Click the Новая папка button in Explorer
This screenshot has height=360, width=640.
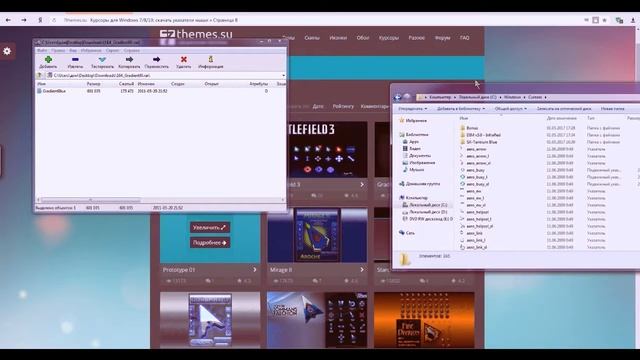612,109
